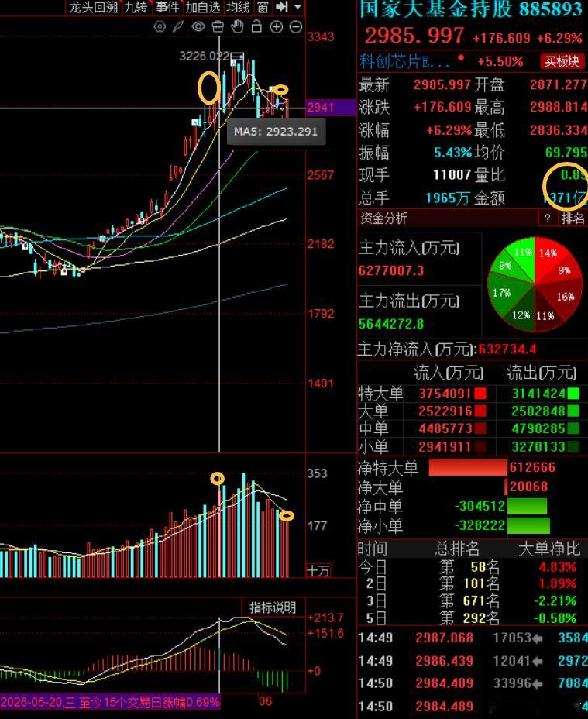Open the 龙头回溯 tab
The image size is (588, 719).
click(x=94, y=7)
